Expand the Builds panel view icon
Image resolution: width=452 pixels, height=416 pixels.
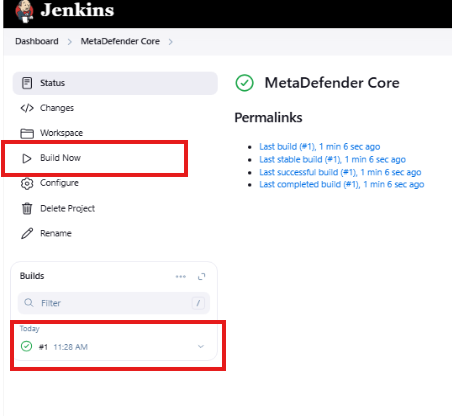pyautogui.click(x=202, y=276)
